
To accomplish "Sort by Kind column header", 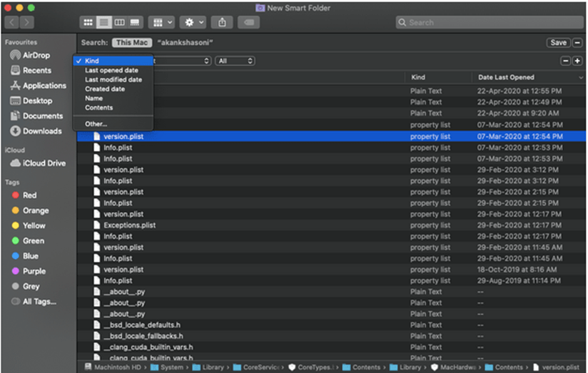I will [438, 78].
